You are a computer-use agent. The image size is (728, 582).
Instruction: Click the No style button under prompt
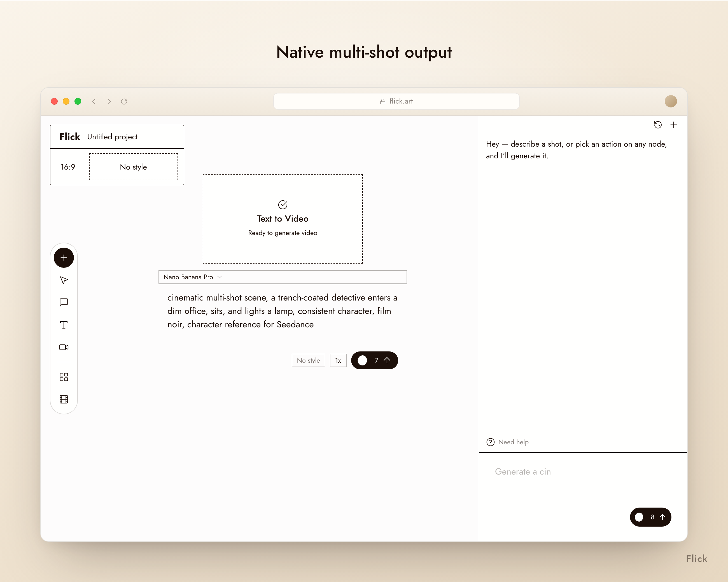click(308, 360)
